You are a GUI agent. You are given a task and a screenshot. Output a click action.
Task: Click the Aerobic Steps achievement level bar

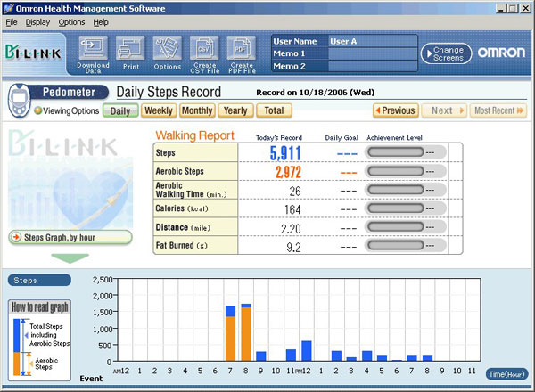pyautogui.click(x=396, y=171)
